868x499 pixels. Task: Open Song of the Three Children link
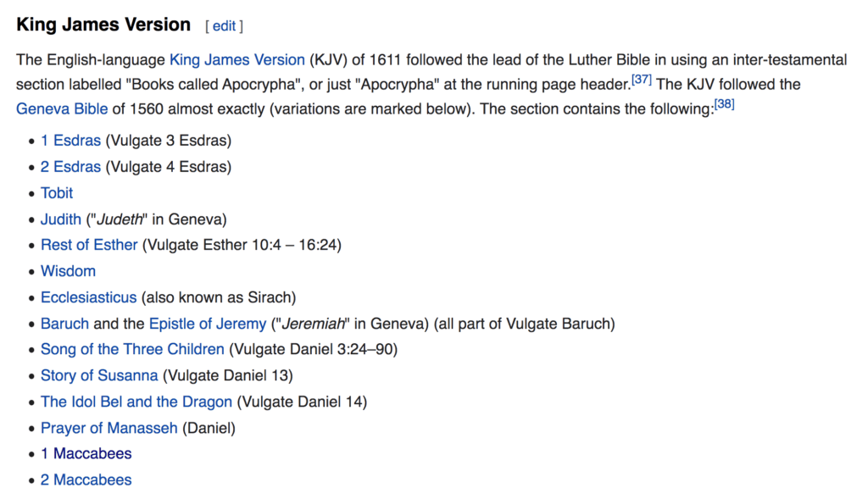tap(132, 350)
